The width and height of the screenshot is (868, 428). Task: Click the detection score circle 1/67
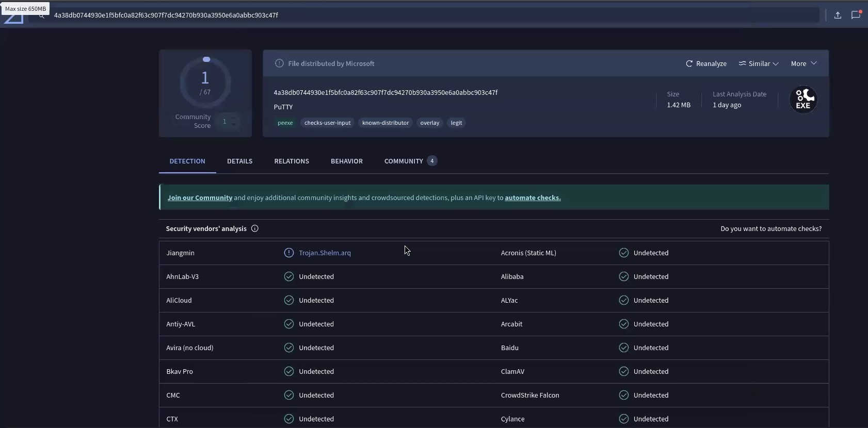(205, 83)
